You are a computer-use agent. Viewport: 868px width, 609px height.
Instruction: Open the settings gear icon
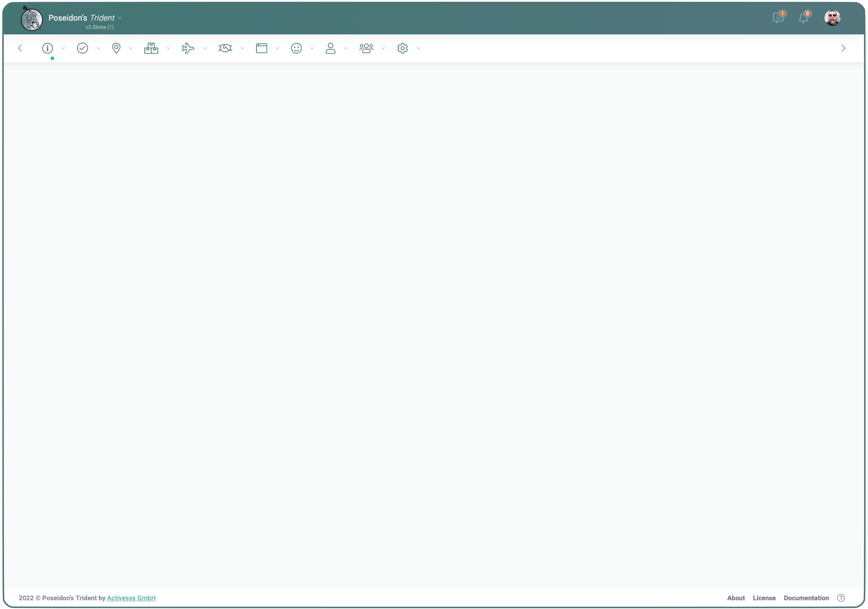[403, 48]
